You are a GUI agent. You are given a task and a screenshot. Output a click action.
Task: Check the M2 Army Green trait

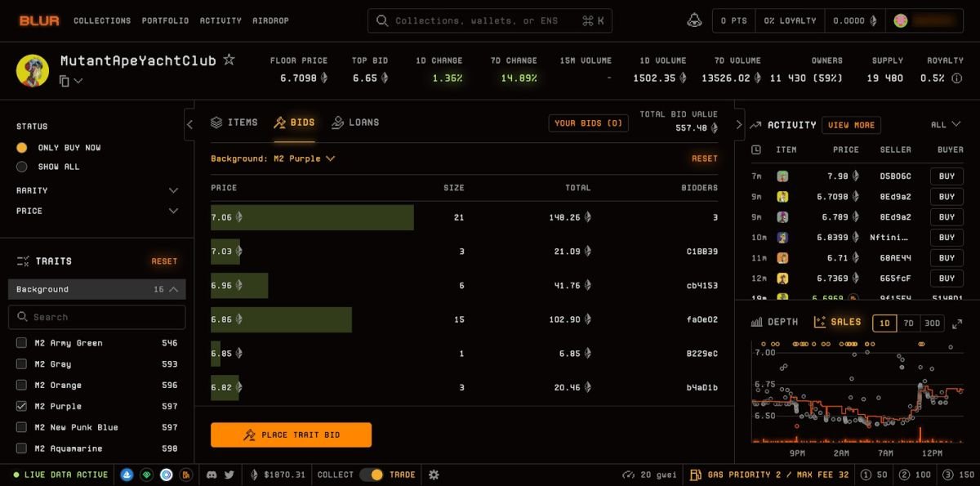tap(22, 343)
